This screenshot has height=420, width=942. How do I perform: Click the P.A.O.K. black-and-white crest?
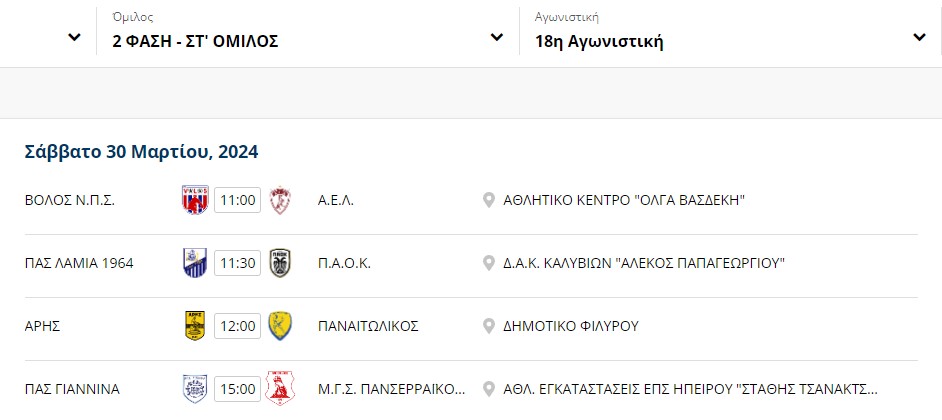click(280, 263)
